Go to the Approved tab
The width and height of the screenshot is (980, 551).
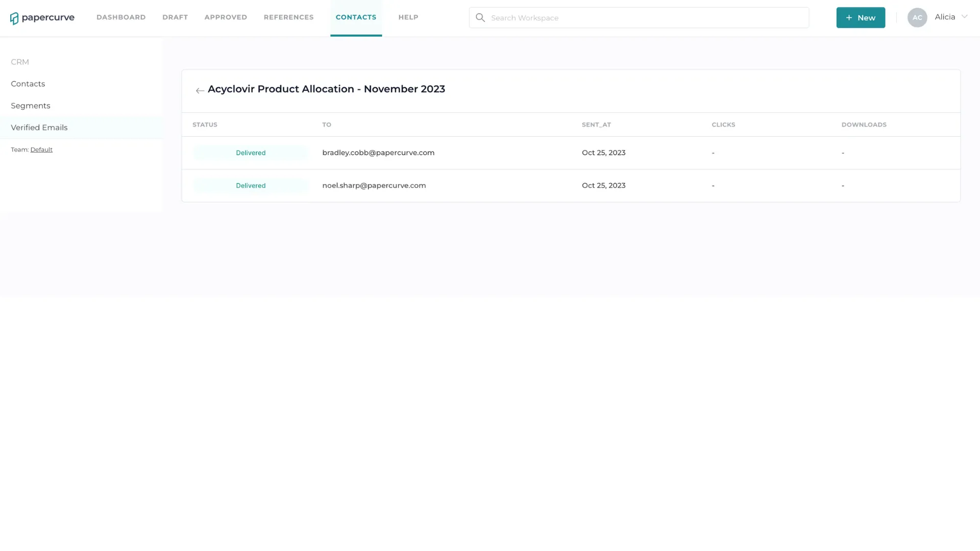(226, 17)
